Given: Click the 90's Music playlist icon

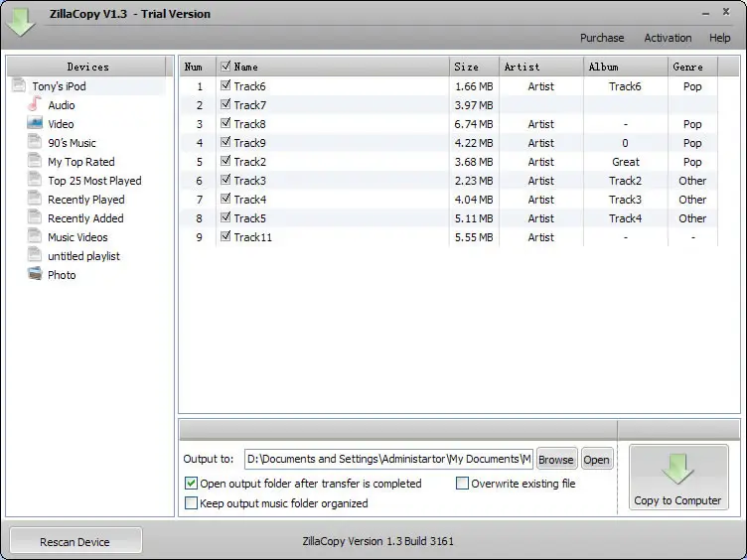Looking at the screenshot, I should coord(35,142).
